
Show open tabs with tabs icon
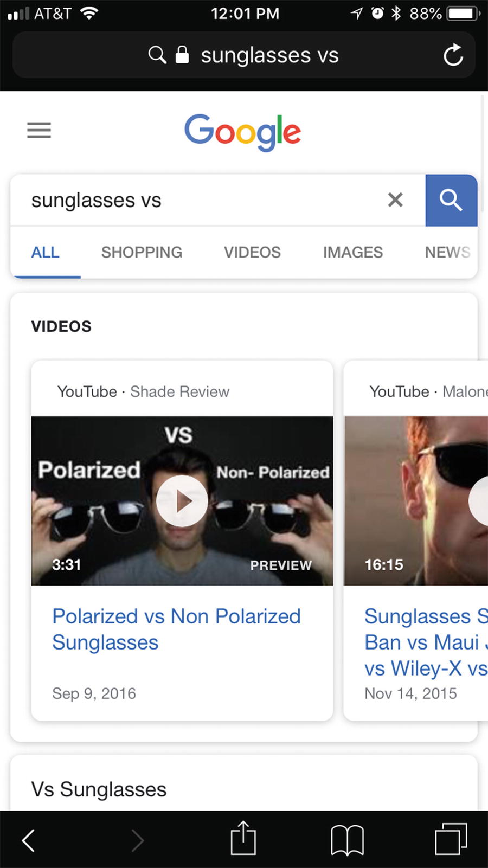(x=451, y=839)
